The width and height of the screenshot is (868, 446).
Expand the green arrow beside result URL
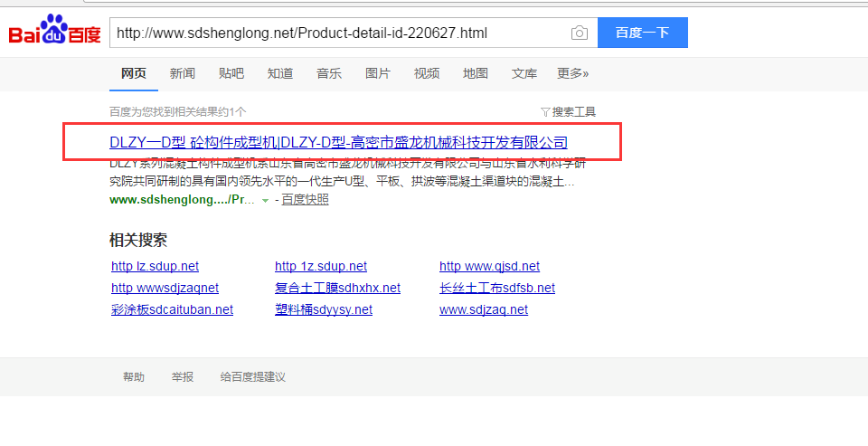click(265, 200)
